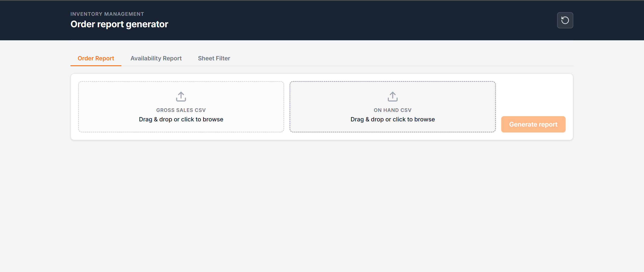Click the upload arrow icon above ON HAND CSV
The width and height of the screenshot is (644, 272).
pyautogui.click(x=392, y=97)
